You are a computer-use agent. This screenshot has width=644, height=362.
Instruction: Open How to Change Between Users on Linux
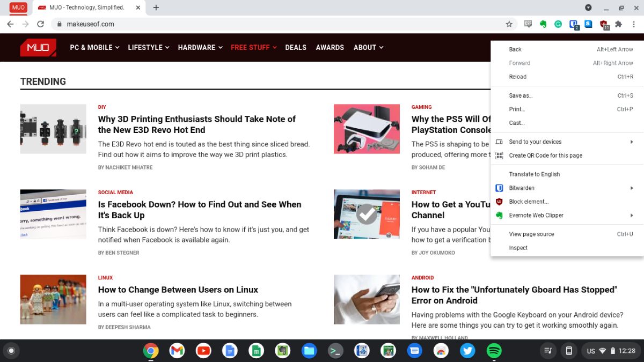(x=178, y=290)
